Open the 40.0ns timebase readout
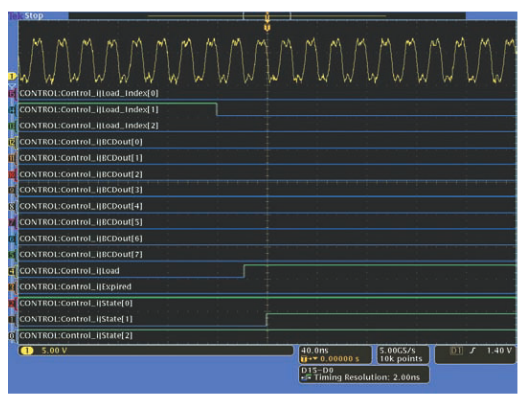Image resolution: width=525 pixels, height=399 pixels. point(335,355)
